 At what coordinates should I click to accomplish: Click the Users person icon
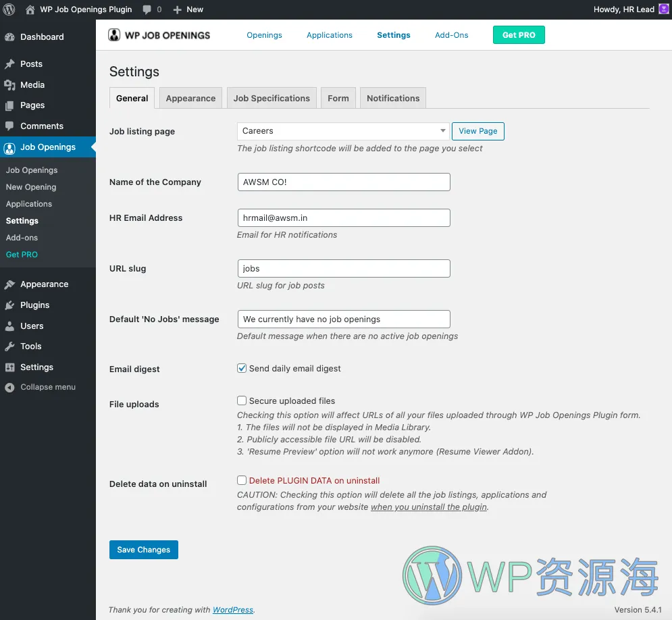pyautogui.click(x=9, y=326)
